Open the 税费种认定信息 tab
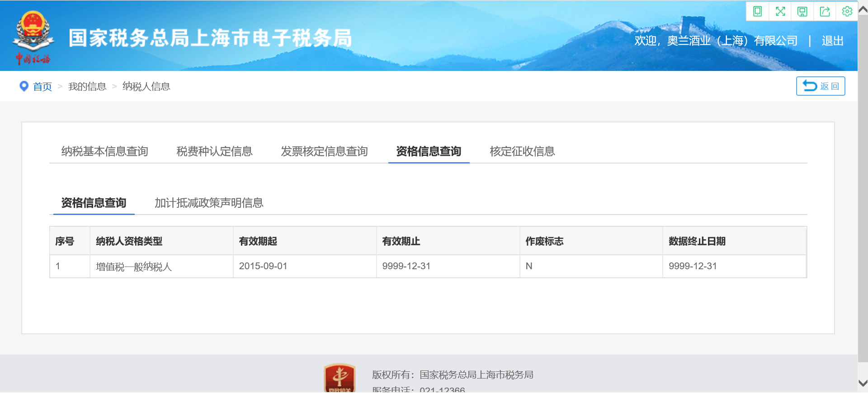The height and width of the screenshot is (393, 868). (x=214, y=151)
